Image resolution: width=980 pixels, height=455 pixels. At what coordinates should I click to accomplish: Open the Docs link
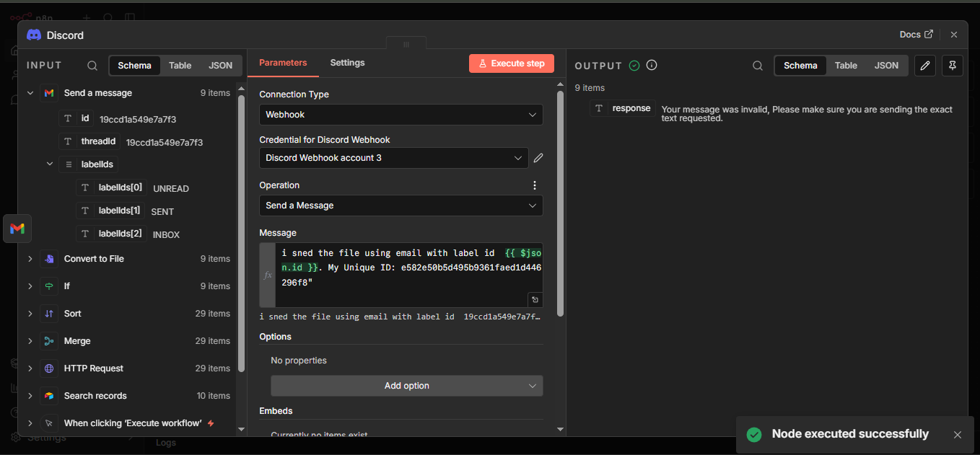point(915,35)
